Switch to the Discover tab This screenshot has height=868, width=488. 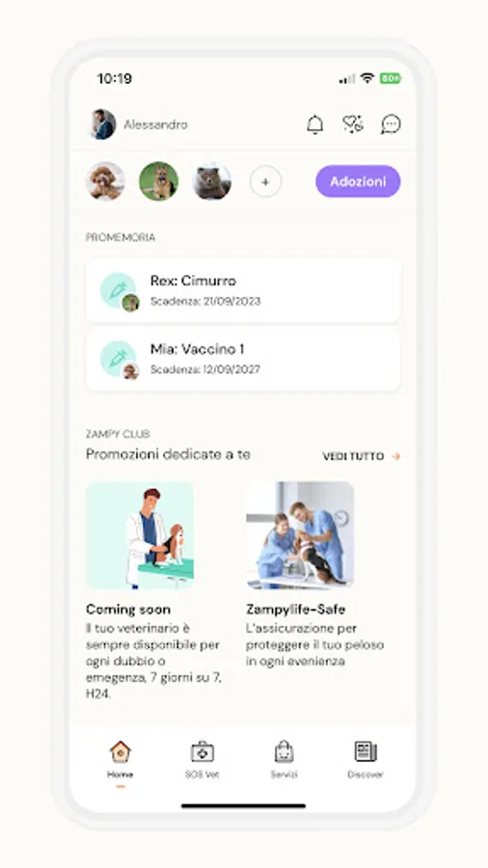(366, 760)
